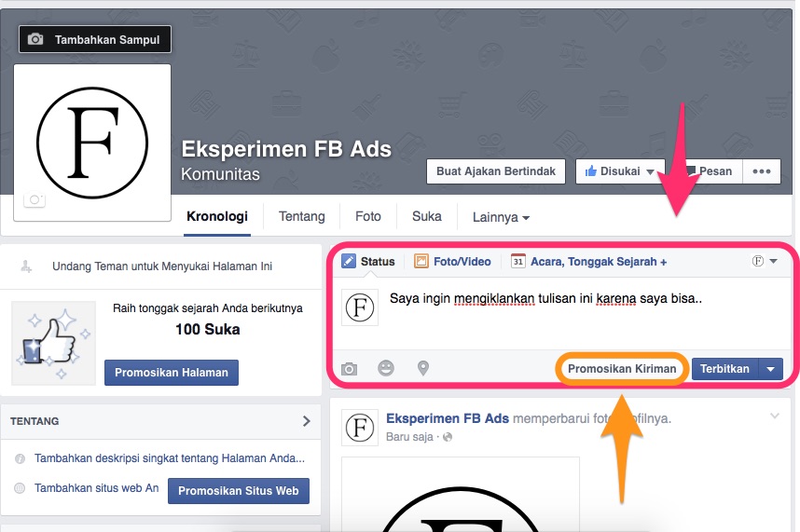
Task: Open the Tentang tab
Action: point(301,216)
